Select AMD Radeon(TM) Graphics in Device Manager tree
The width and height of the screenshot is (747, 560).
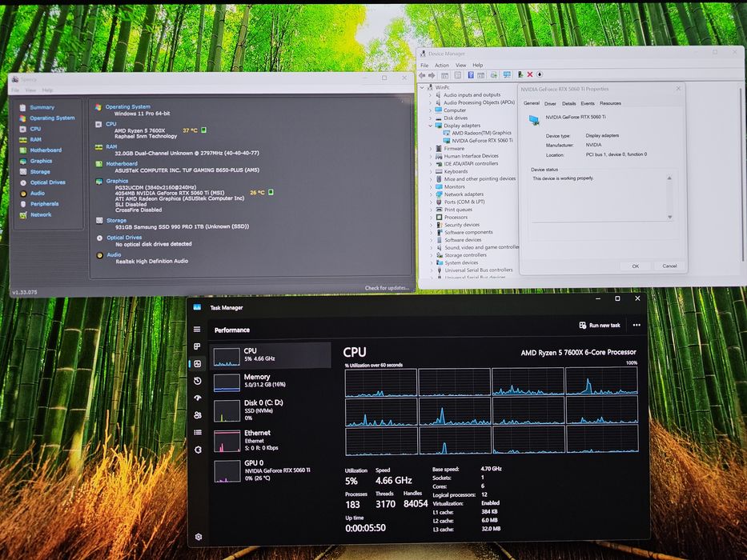pyautogui.click(x=481, y=134)
